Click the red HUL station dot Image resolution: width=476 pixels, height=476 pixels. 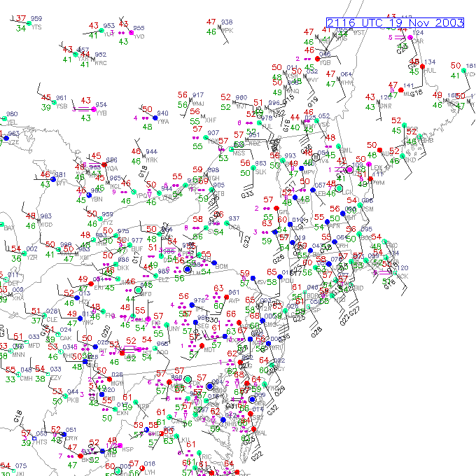(422, 66)
